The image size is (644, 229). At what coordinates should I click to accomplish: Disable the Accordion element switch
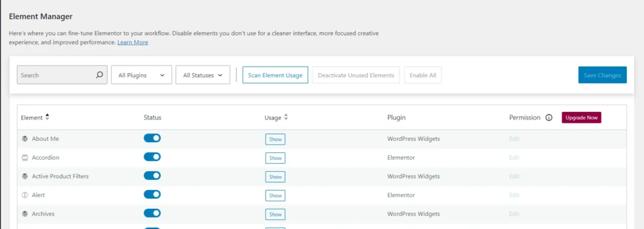click(152, 157)
